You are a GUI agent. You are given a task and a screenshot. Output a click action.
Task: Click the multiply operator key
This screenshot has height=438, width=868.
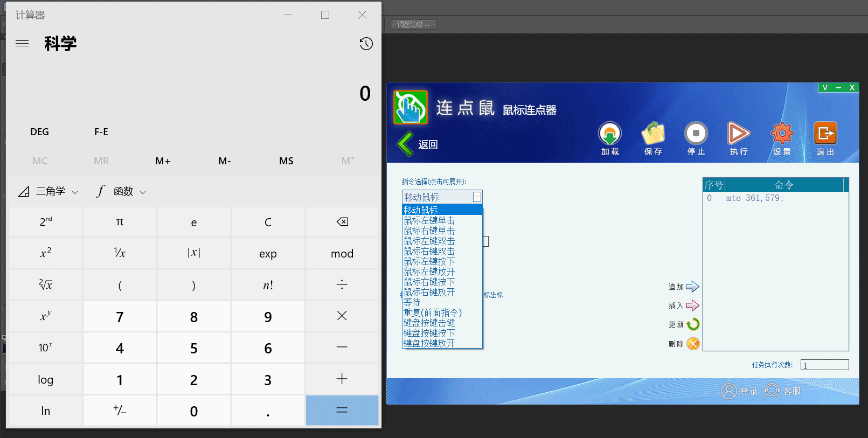[x=342, y=316]
